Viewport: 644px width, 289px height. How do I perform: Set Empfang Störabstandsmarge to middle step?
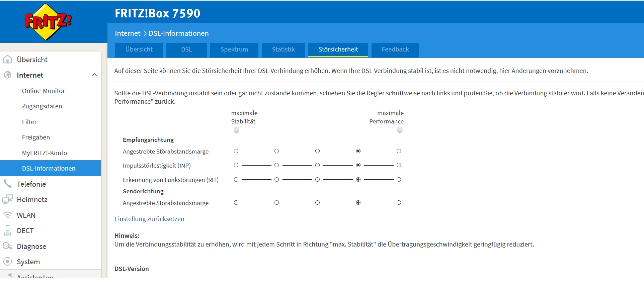coord(317,151)
